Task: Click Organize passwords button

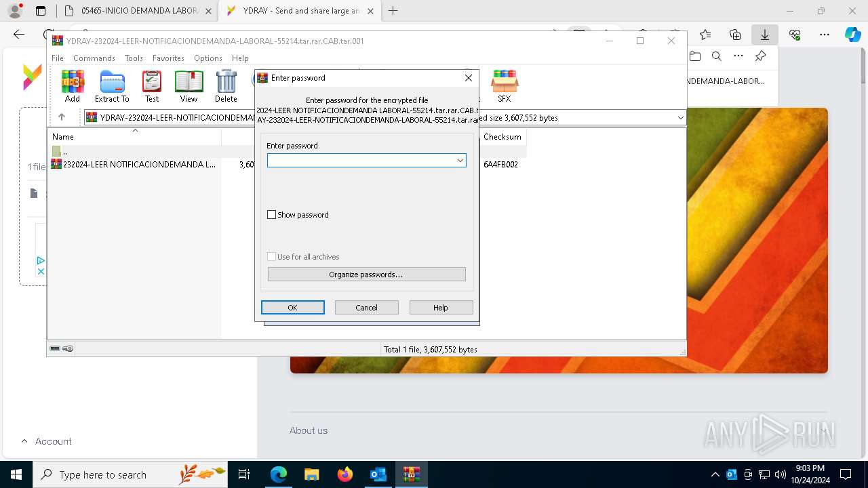Action: click(x=366, y=274)
